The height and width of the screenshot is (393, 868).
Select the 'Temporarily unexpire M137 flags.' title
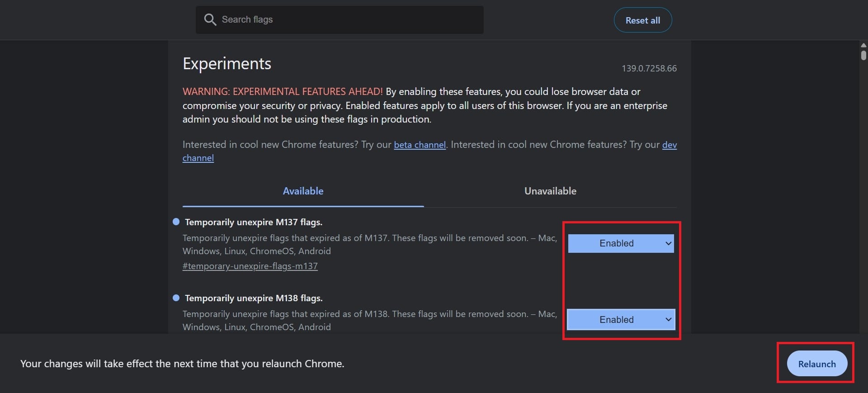[x=254, y=222]
